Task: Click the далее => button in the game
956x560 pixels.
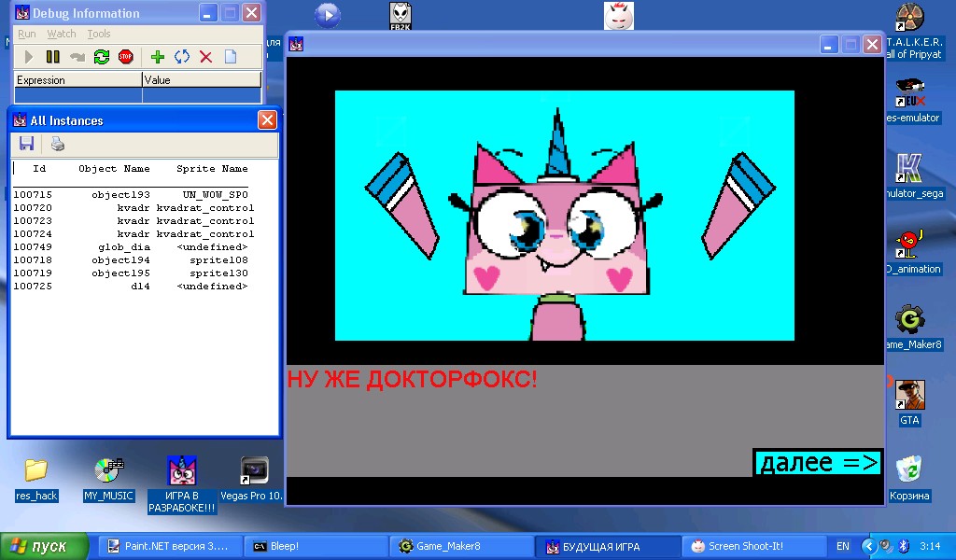Action: click(818, 463)
